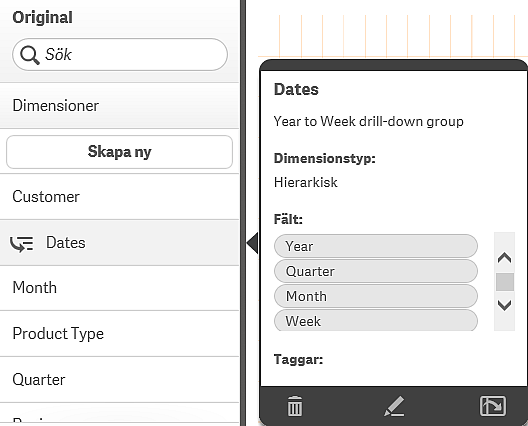Click the magnifier icon in search box
528x426 pixels.
point(30,55)
